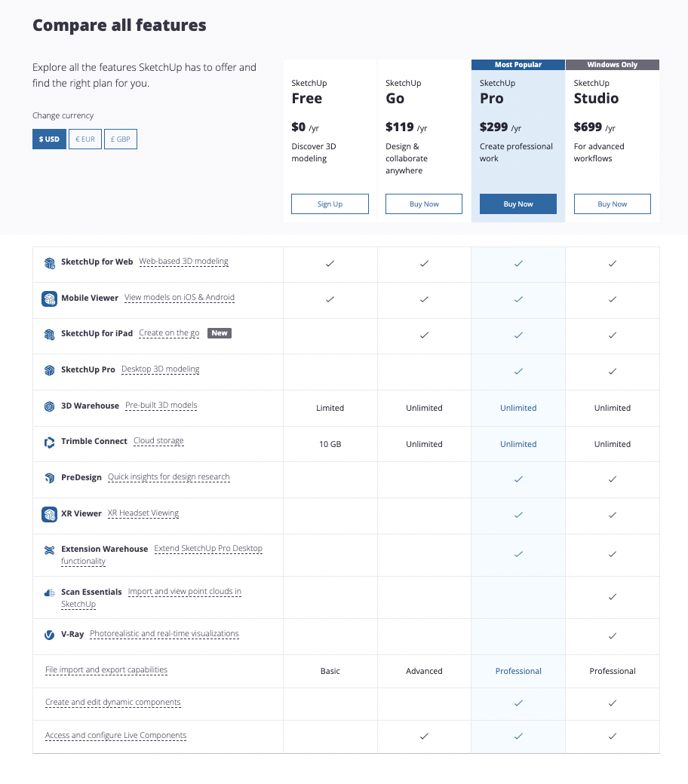Viewport: 688px width, 784px height.
Task: Switch currency to £ GBP
Action: point(121,139)
